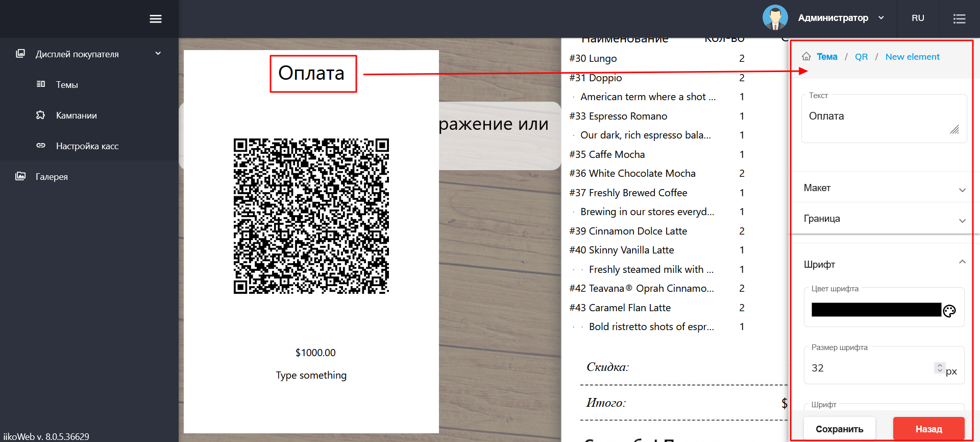
Task: Click the cash register settings link icon
Action: pos(41,146)
